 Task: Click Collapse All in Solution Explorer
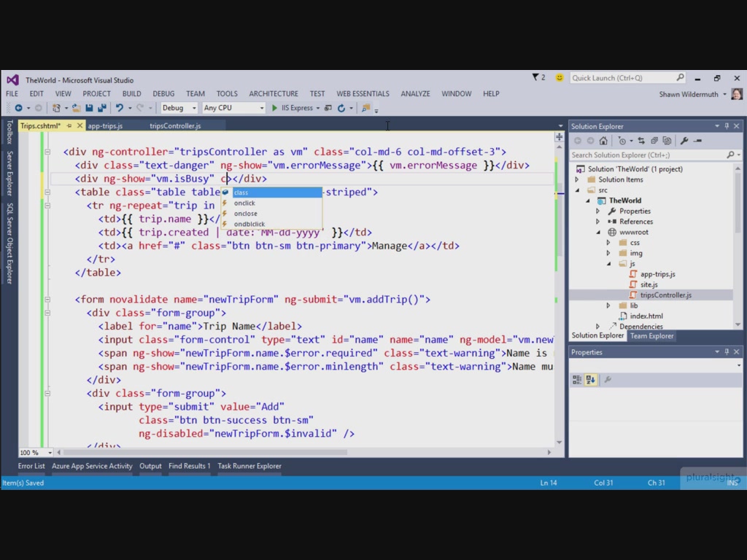654,141
